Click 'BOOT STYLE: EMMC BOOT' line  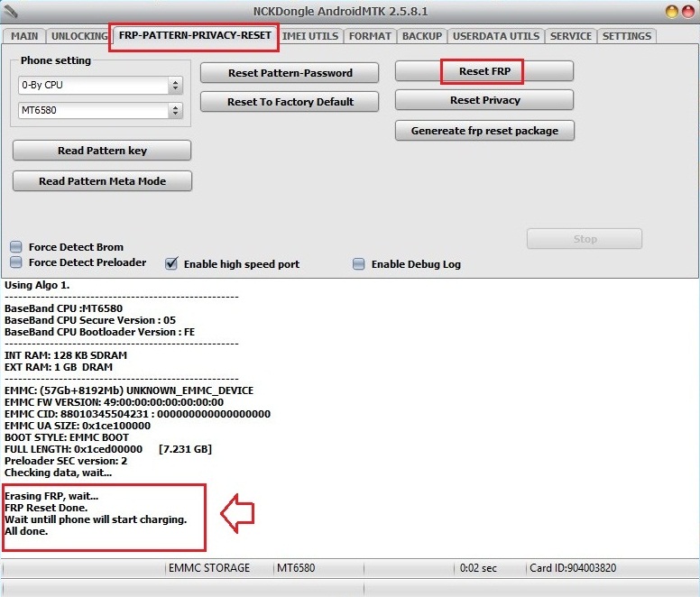[67, 437]
